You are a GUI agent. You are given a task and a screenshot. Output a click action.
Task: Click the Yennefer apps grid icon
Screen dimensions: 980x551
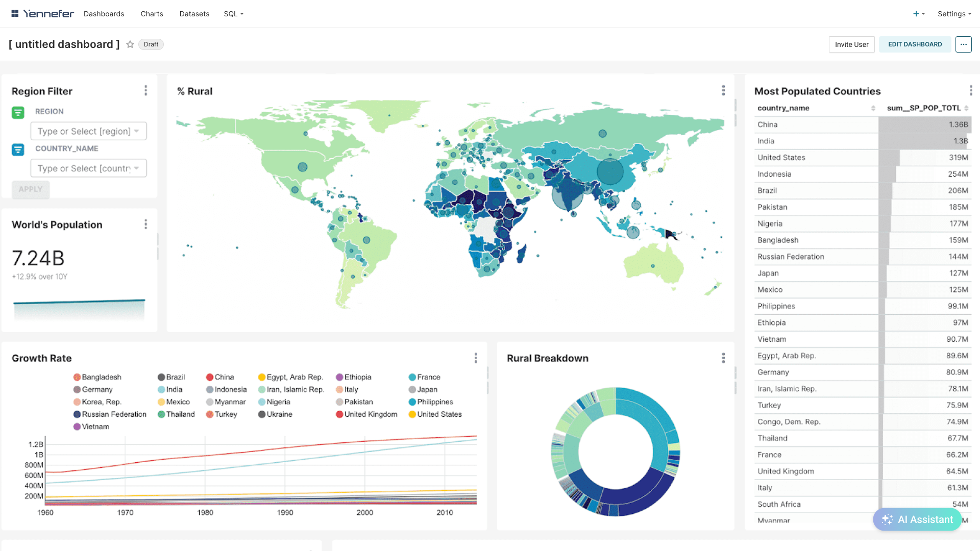pyautogui.click(x=15, y=14)
